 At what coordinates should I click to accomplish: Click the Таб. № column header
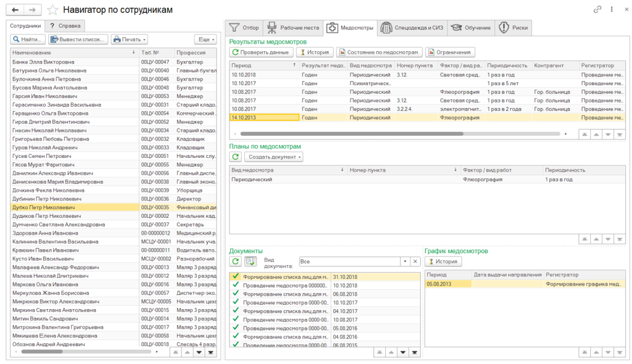[157, 53]
